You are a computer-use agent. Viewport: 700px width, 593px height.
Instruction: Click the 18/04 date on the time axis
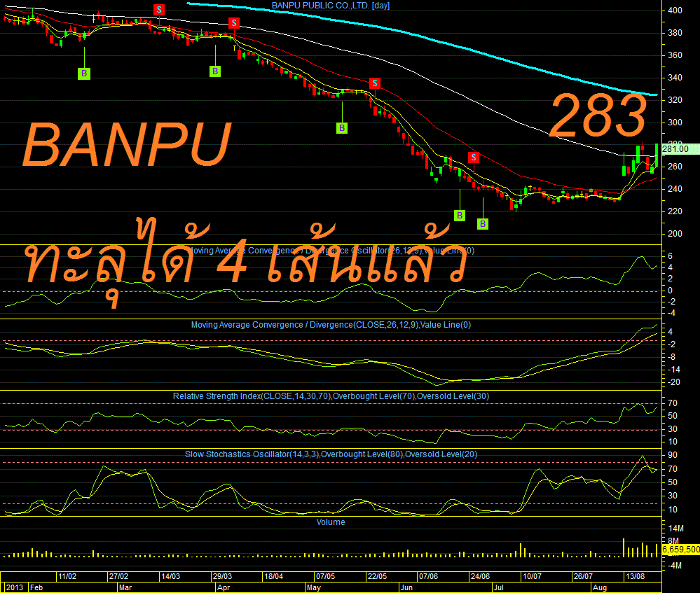[x=274, y=576]
